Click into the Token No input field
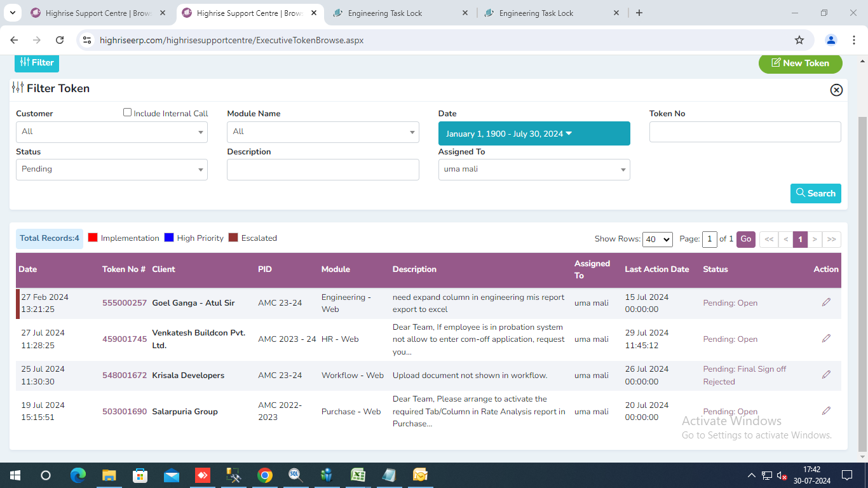The height and width of the screenshot is (488, 868). click(x=745, y=132)
